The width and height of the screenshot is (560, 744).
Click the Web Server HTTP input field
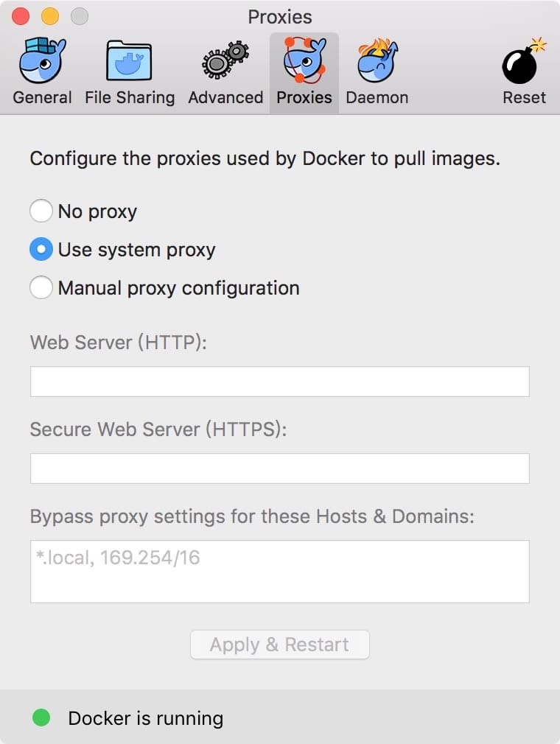[x=279, y=381]
